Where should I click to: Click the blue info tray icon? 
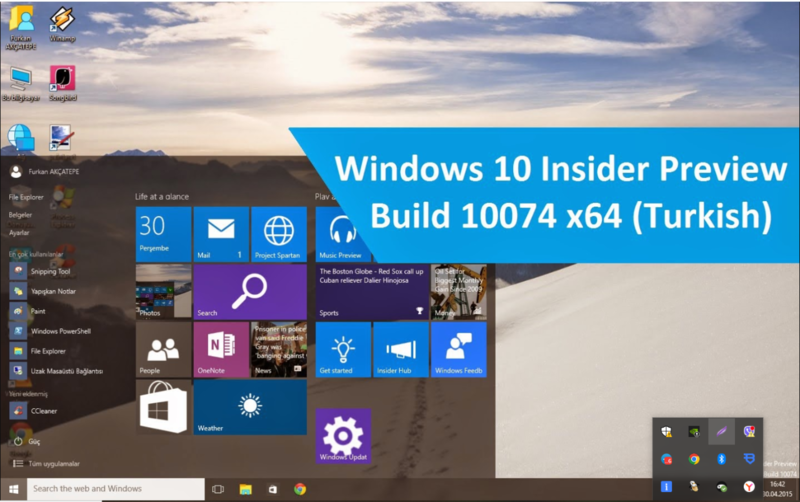point(666,487)
